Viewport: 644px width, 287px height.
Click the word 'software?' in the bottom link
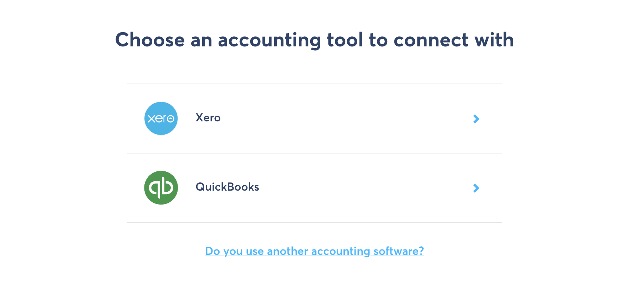point(399,251)
